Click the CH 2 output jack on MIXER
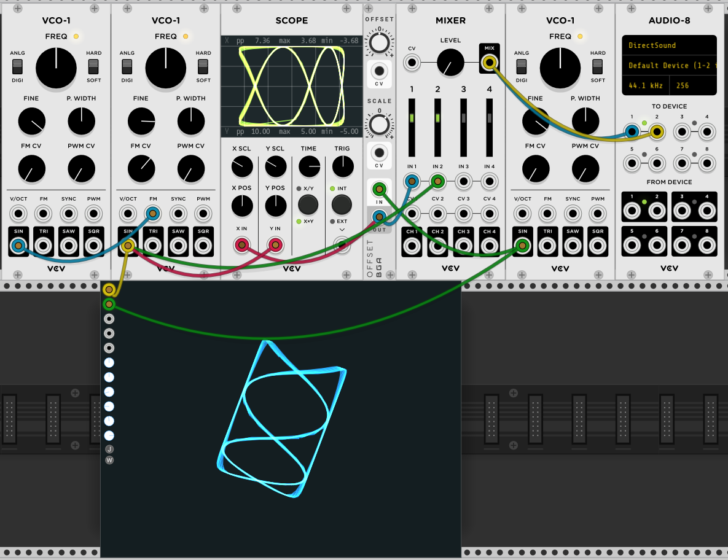728x560 pixels. pos(438,246)
